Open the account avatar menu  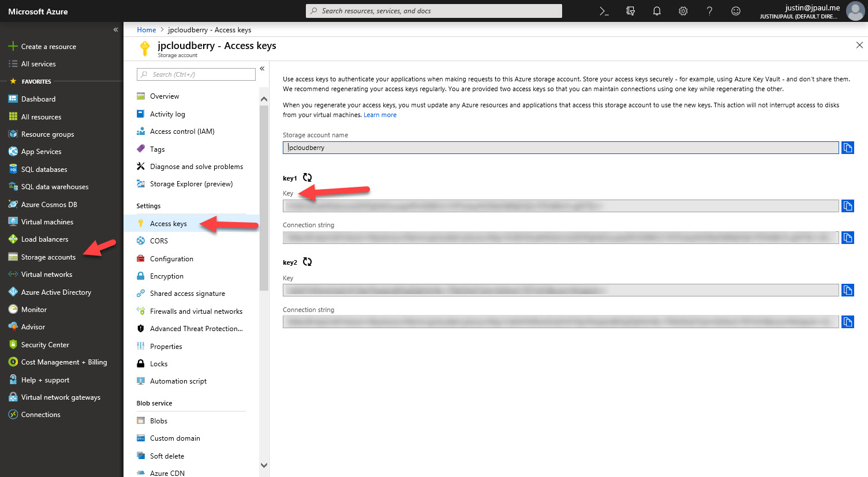click(x=855, y=11)
